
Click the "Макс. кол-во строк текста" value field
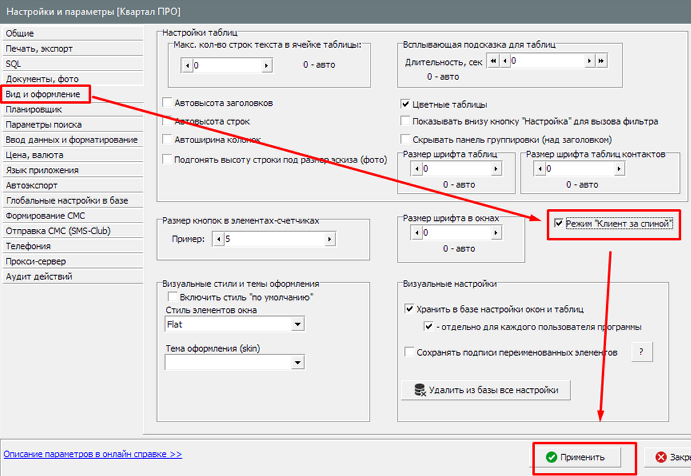235,65
